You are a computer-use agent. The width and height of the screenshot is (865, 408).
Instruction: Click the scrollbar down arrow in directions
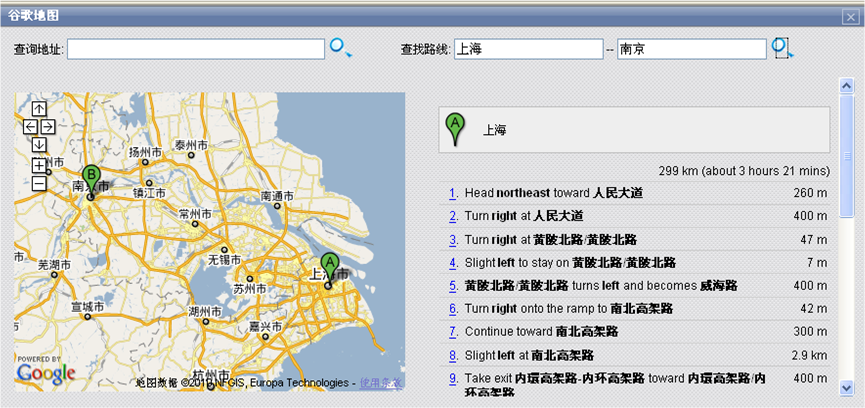(847, 388)
